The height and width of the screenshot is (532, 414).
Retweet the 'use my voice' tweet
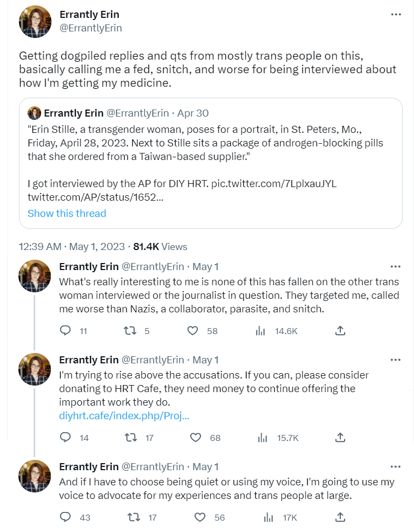[x=133, y=517]
